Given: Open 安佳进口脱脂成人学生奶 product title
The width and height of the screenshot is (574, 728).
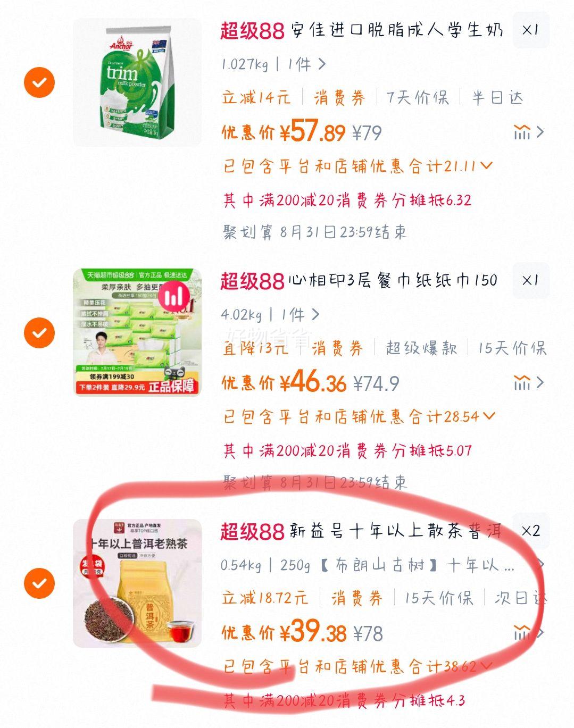Looking at the screenshot, I should (397, 30).
